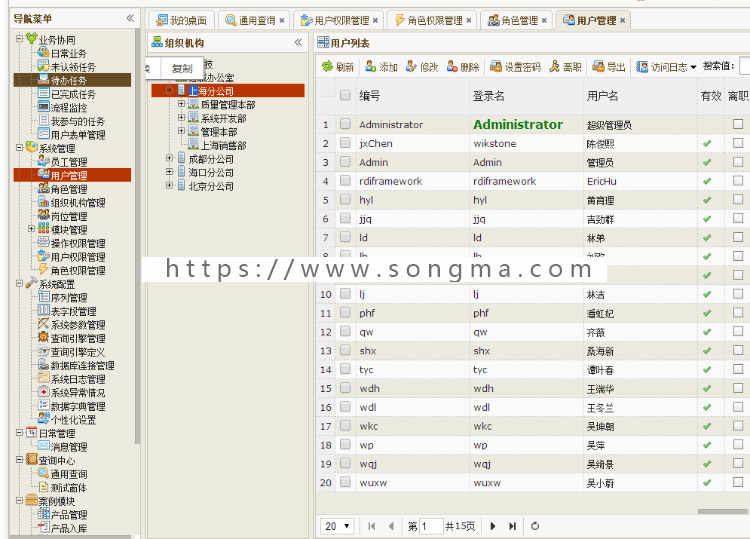Screen dimensions: 750x539
Task: Toggle the 离职 checkbox in Administrator row
Action: (x=738, y=124)
